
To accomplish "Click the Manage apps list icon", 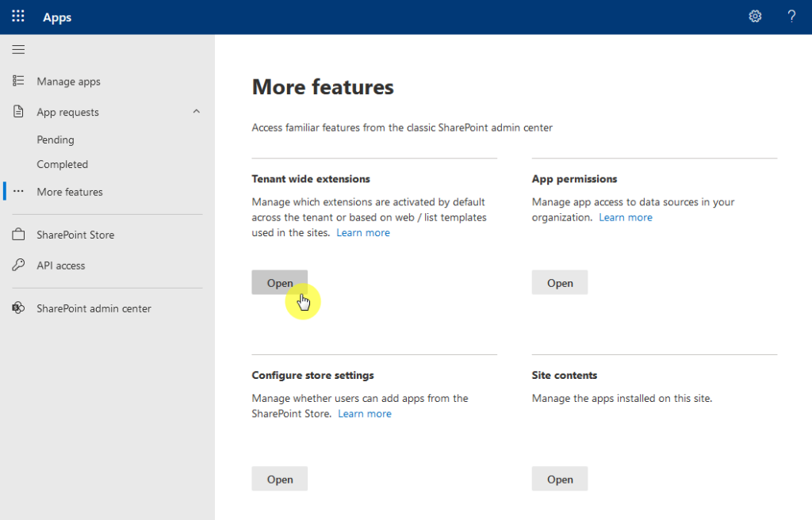I will [x=19, y=81].
